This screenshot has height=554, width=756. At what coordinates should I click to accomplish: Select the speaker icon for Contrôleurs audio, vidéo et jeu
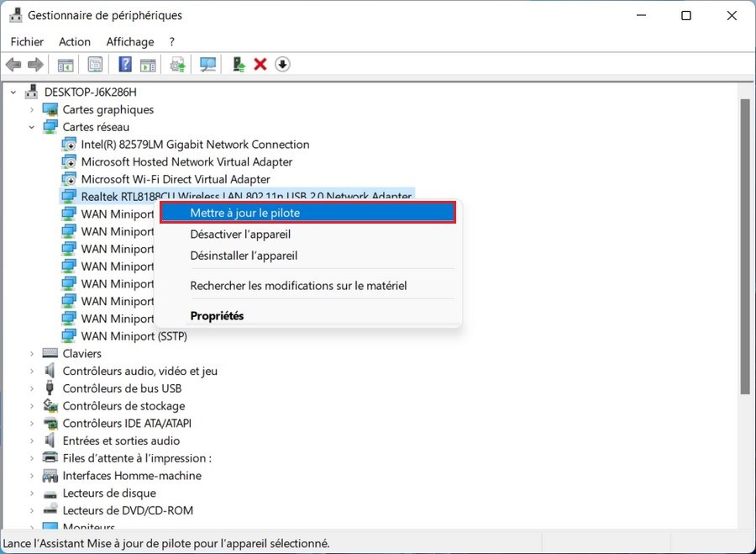[x=50, y=371]
